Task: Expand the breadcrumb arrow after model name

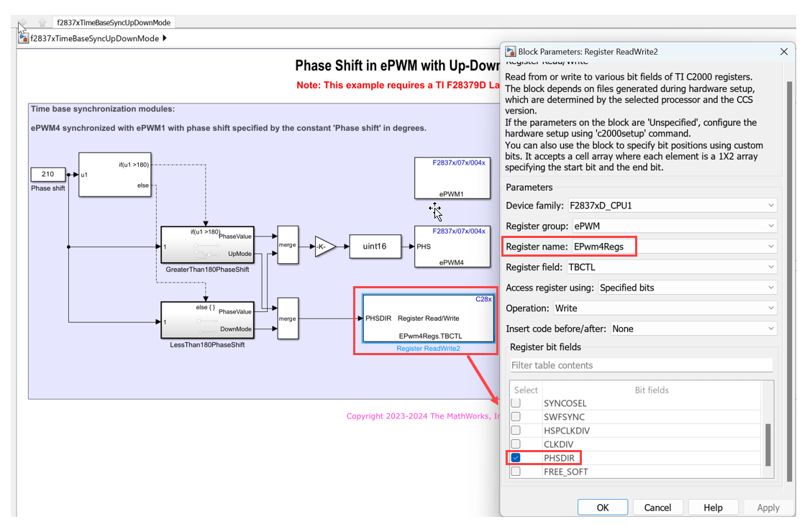Action: 165,38
